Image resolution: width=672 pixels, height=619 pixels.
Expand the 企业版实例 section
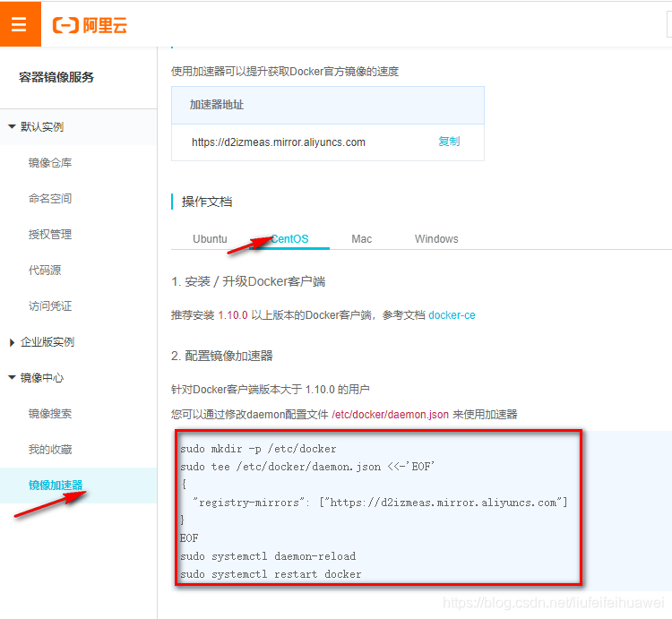tap(41, 342)
